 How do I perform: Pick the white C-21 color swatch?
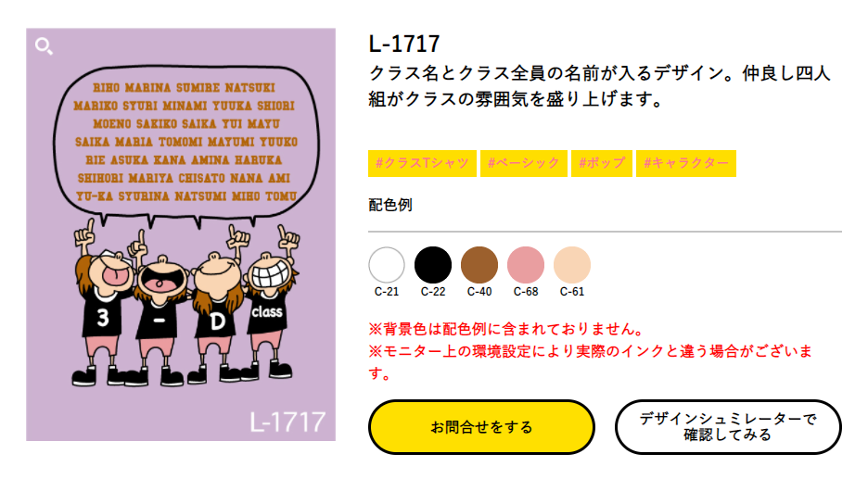tap(387, 265)
